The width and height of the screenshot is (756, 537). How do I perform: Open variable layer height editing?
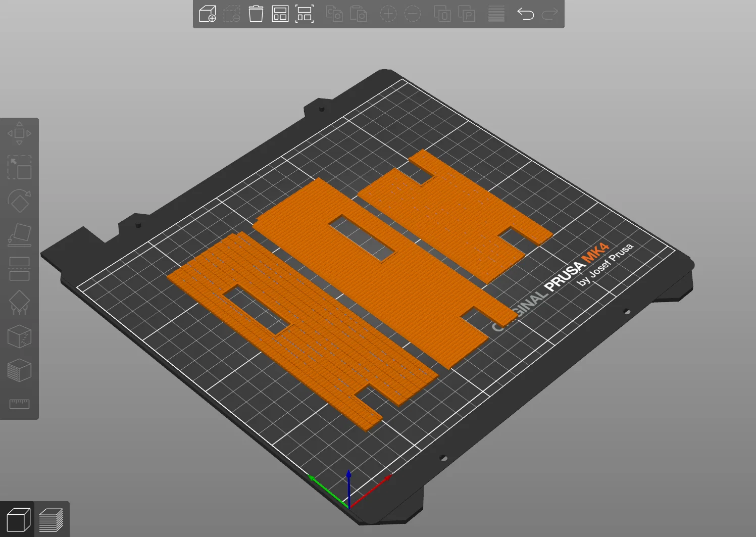coord(496,14)
